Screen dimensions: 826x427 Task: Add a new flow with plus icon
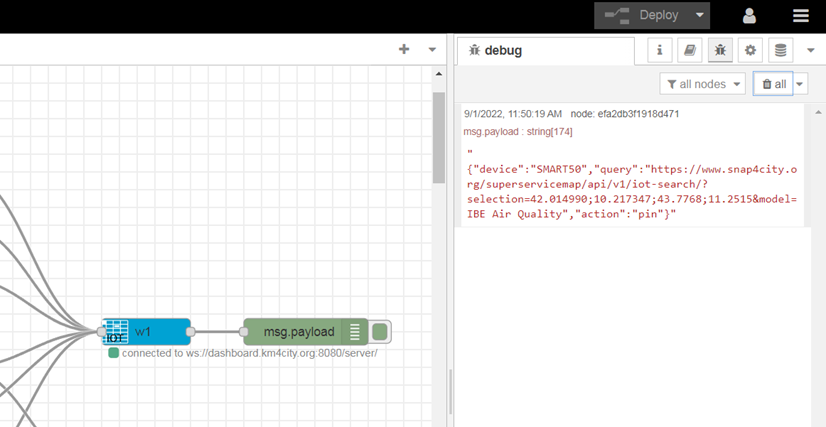(x=404, y=49)
